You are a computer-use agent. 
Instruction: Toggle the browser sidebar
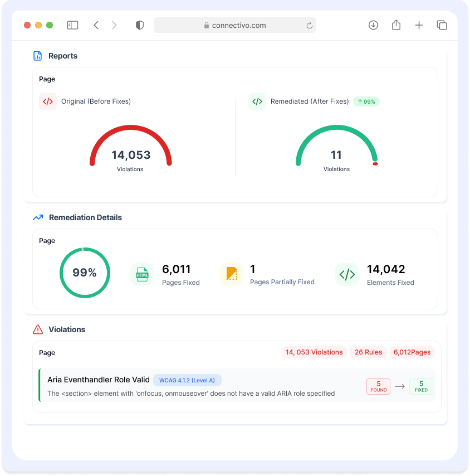72,25
